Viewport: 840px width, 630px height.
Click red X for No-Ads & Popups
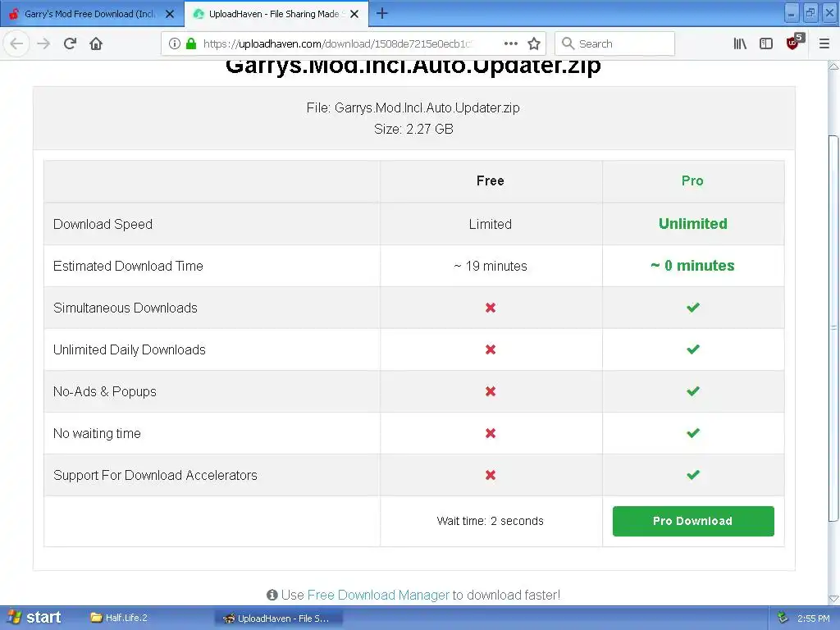[x=491, y=391]
